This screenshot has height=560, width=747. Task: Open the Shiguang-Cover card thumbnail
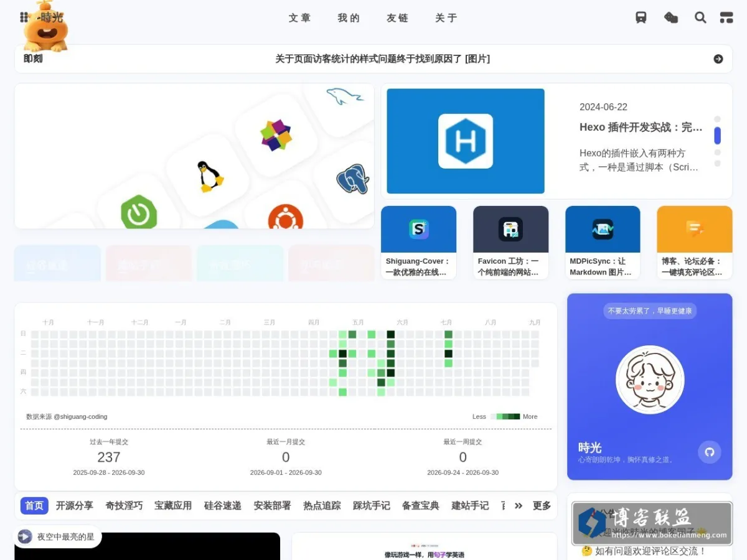(418, 229)
